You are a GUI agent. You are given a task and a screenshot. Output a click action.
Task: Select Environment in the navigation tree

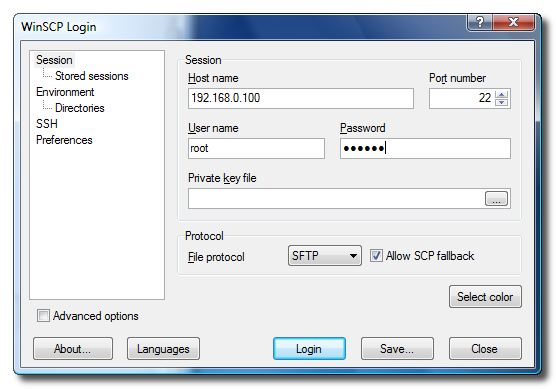coord(65,92)
